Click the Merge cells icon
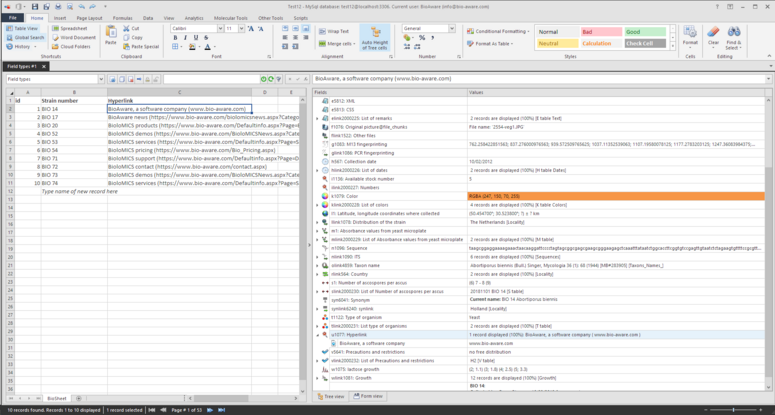This screenshot has height=415, width=775. (x=322, y=43)
